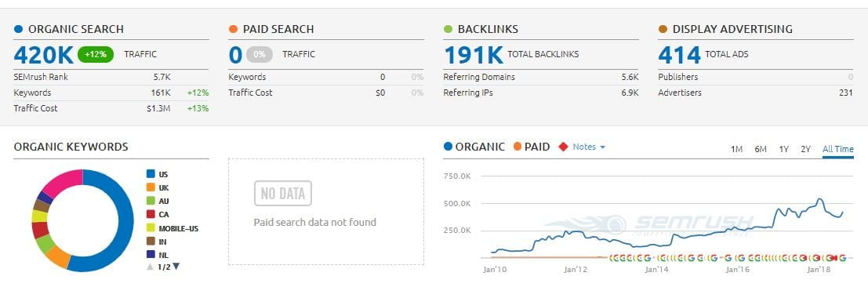Click the brown dot beside DISPLAY ADVERTISING
This screenshot has height=298, width=868.
(x=663, y=29)
